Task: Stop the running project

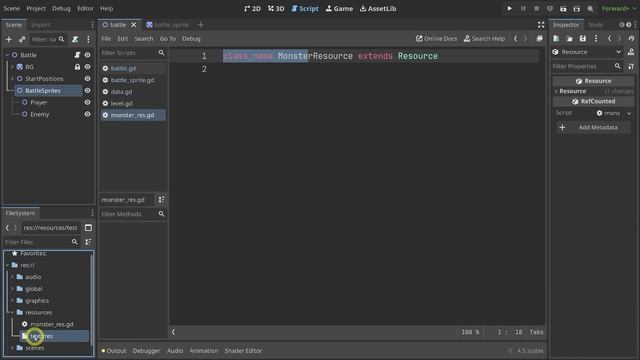Action: coord(536,9)
